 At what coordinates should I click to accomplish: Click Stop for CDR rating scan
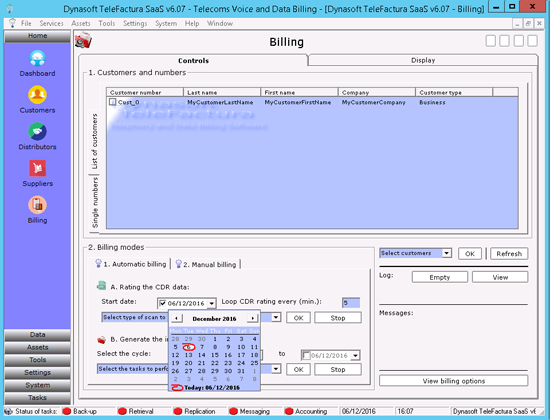pos(338,318)
